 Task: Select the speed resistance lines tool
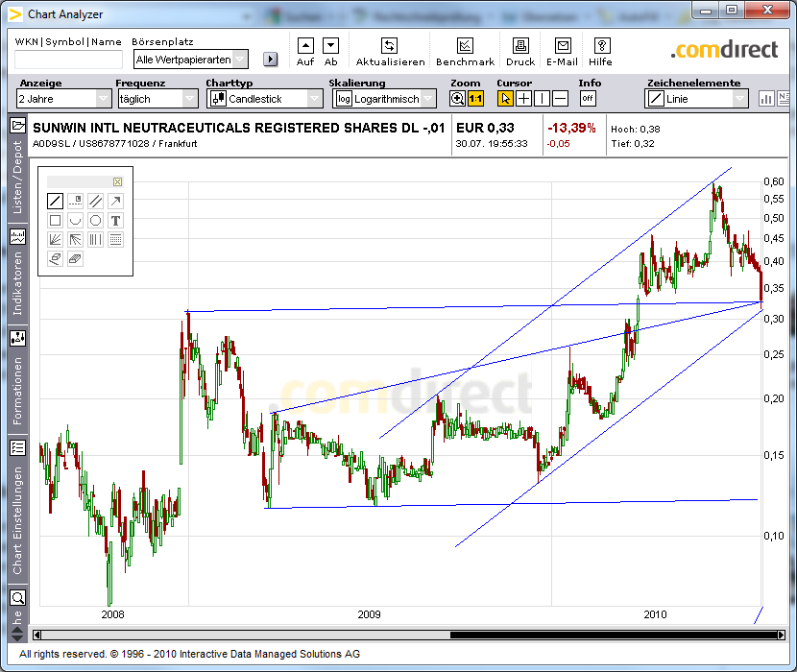coord(75,239)
